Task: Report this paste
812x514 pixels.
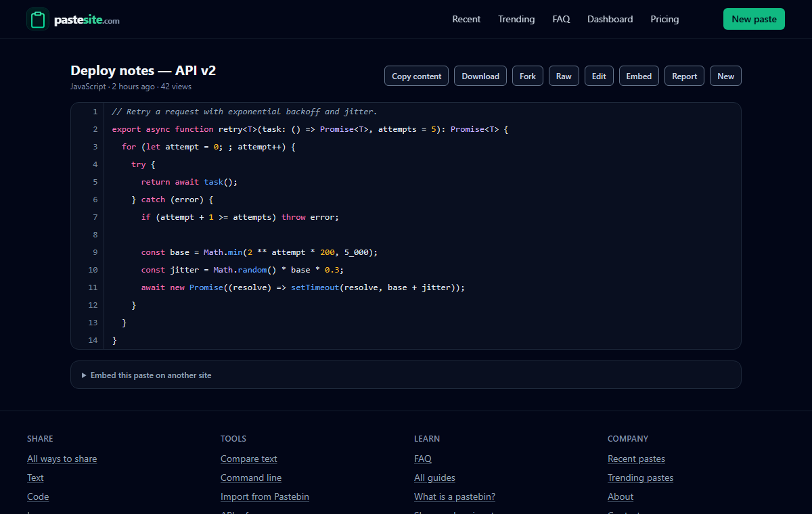Action: [x=684, y=76]
